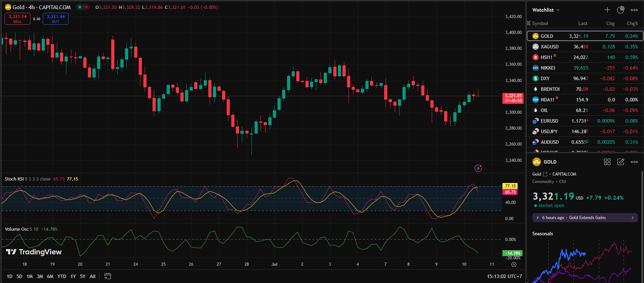
Task: Open the time axis settings gear
Action: point(514,264)
